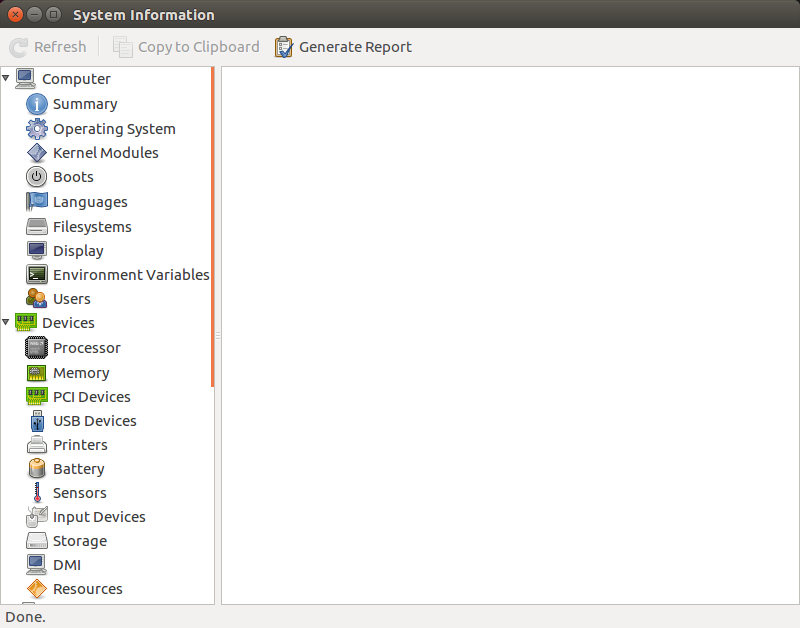Minimize the System Information window

pos(34,14)
